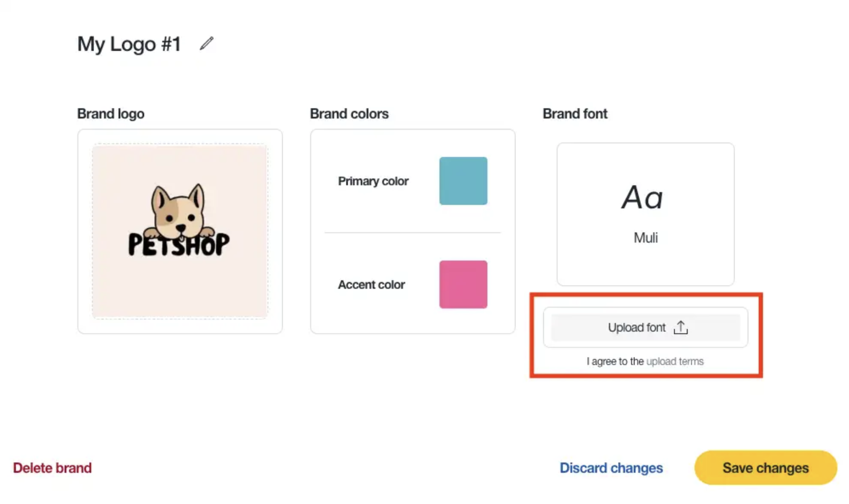Open the upload terms link

point(675,362)
